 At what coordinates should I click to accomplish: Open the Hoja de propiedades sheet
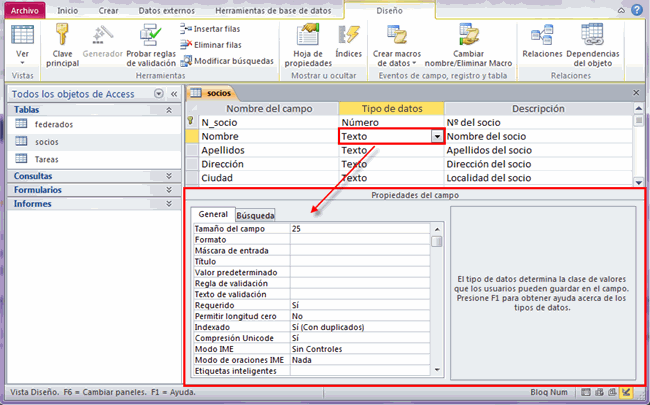coord(306,35)
